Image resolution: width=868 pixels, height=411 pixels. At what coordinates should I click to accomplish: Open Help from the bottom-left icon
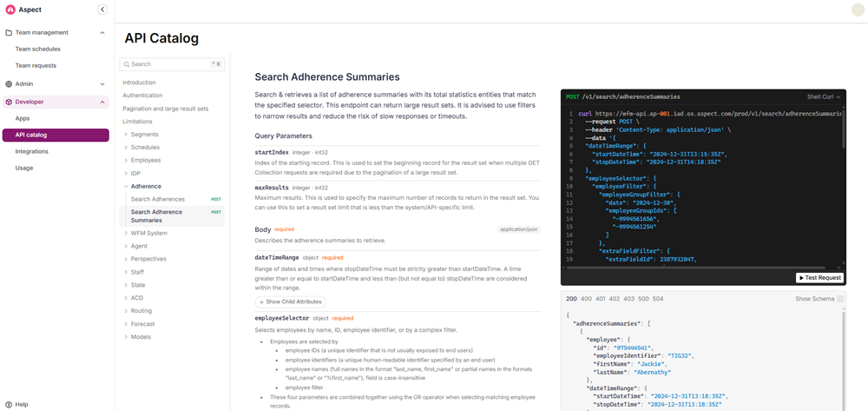9,404
